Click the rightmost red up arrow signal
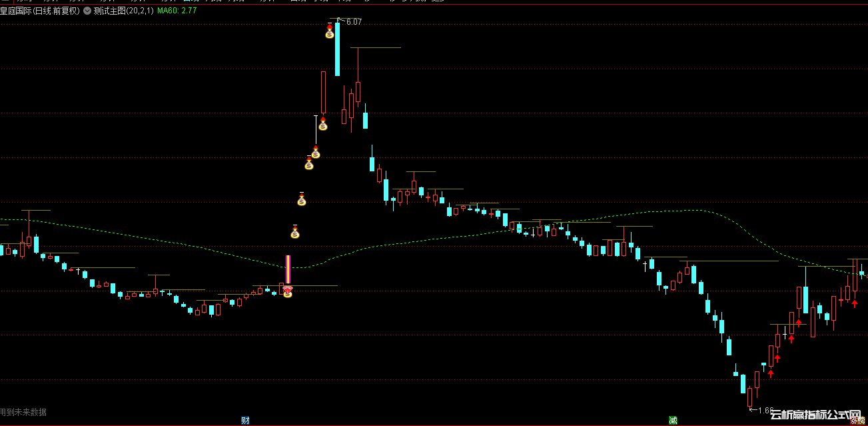868x426 pixels. pyautogui.click(x=855, y=304)
